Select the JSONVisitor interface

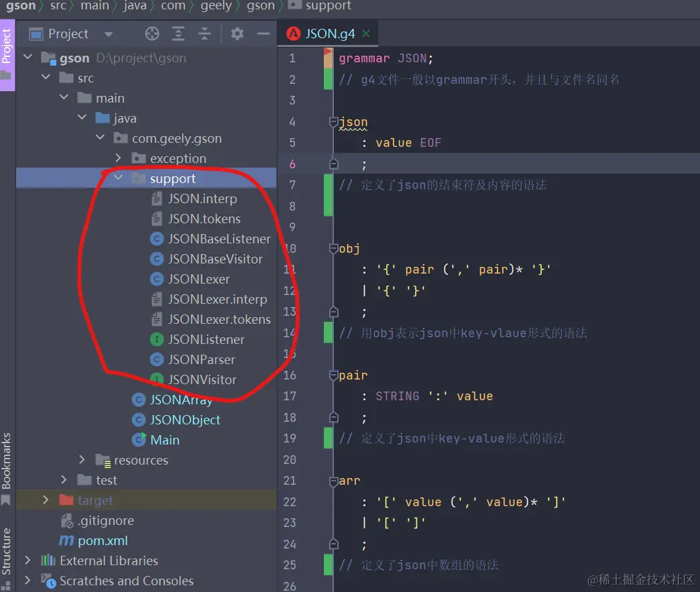[202, 379]
